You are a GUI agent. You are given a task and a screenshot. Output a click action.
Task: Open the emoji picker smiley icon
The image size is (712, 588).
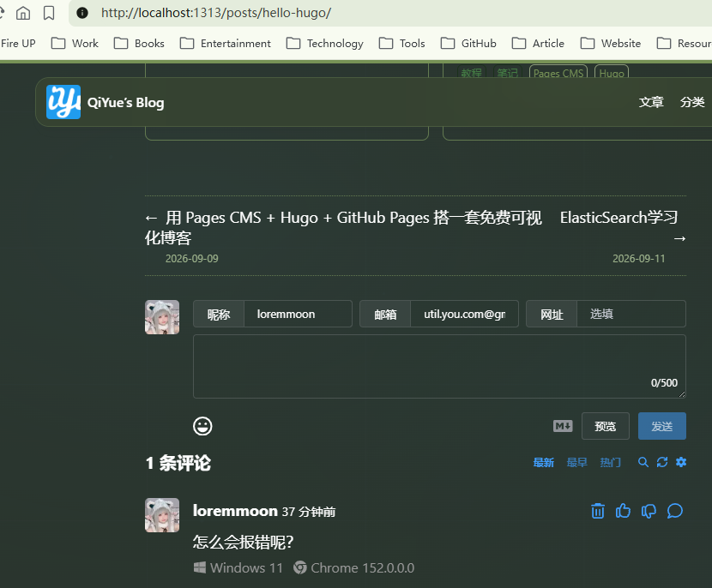[202, 426]
